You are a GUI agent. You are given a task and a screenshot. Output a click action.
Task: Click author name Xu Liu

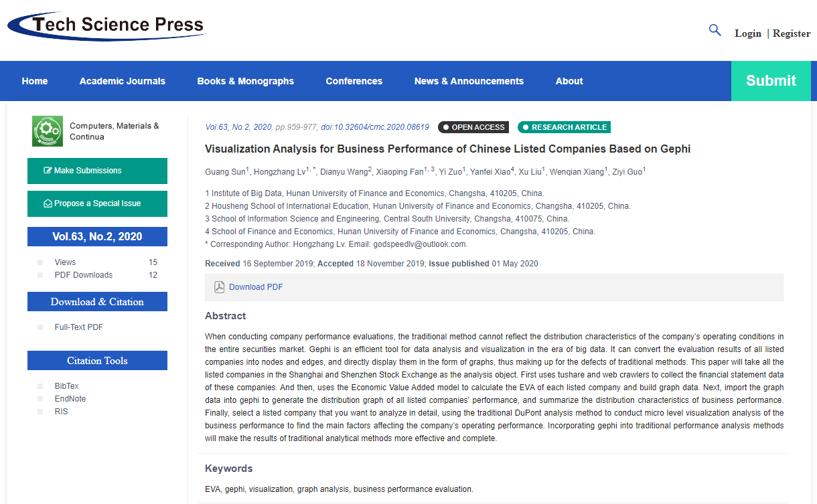[x=530, y=172]
